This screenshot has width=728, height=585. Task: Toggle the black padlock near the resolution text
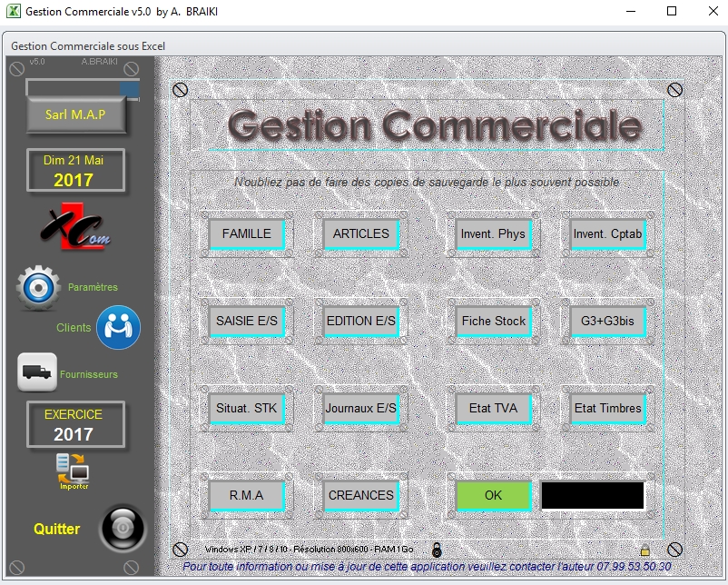(x=437, y=549)
